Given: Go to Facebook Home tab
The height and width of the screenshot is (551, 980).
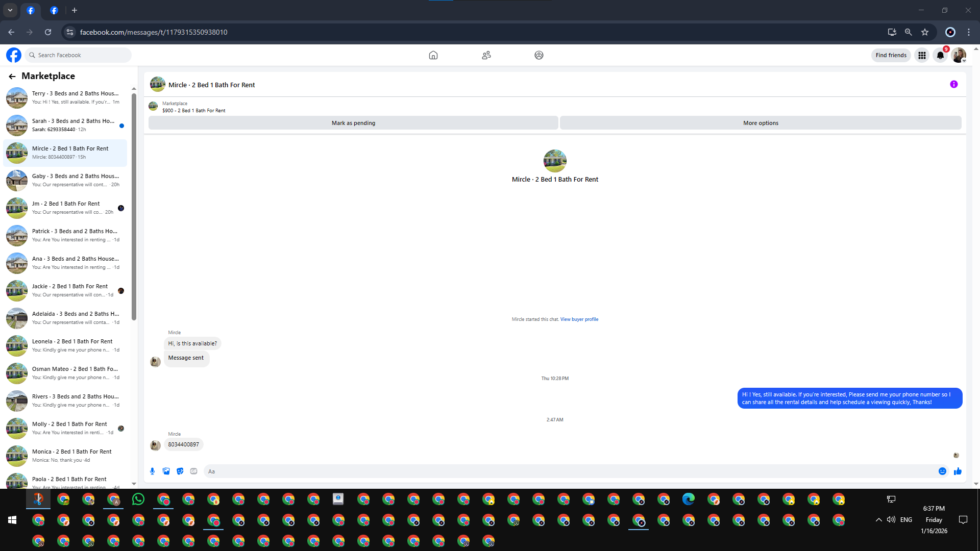Looking at the screenshot, I should (x=433, y=55).
